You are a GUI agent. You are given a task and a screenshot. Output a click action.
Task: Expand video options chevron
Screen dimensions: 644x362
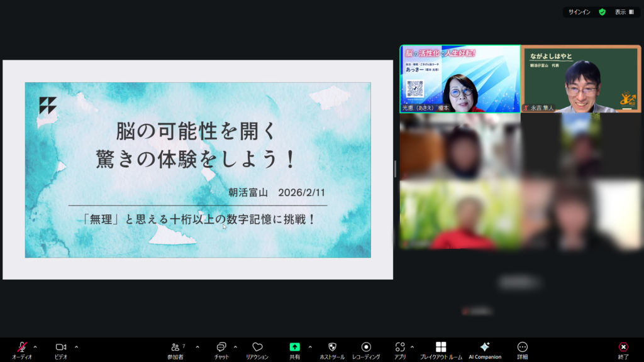76,347
